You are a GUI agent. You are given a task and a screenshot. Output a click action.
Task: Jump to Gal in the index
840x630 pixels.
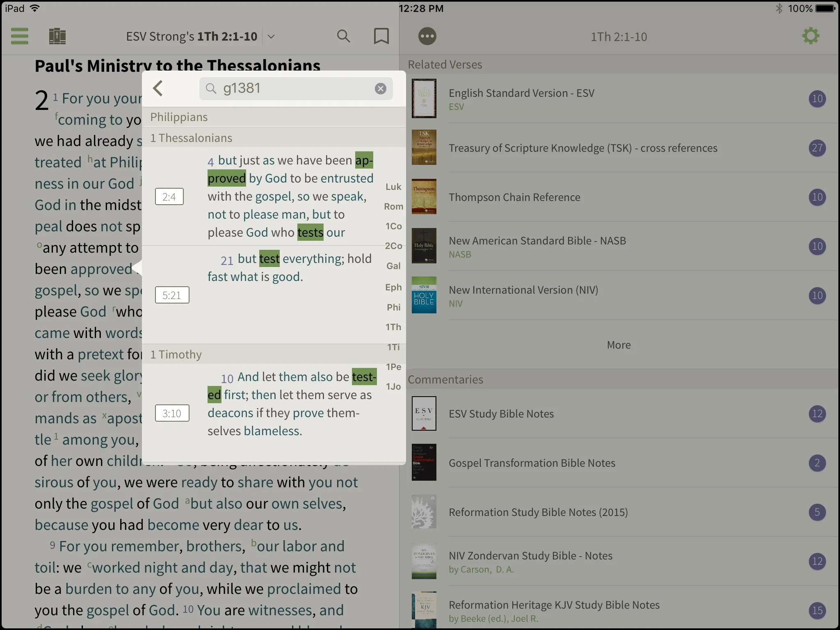pyautogui.click(x=393, y=266)
